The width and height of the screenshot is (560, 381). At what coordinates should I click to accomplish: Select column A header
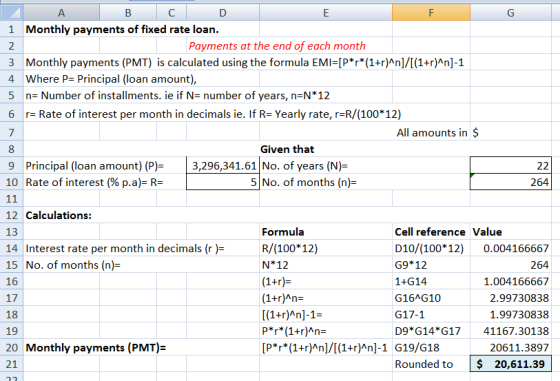(61, 13)
